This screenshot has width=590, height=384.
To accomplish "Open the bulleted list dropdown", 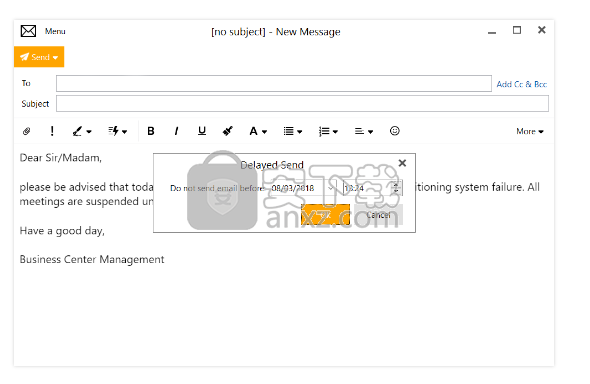I will pyautogui.click(x=293, y=131).
